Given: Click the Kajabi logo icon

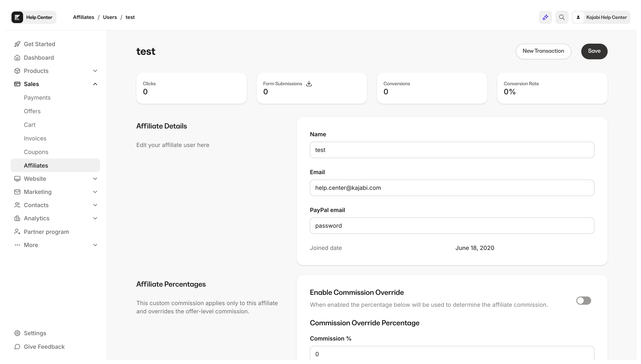Looking at the screenshot, I should (17, 17).
